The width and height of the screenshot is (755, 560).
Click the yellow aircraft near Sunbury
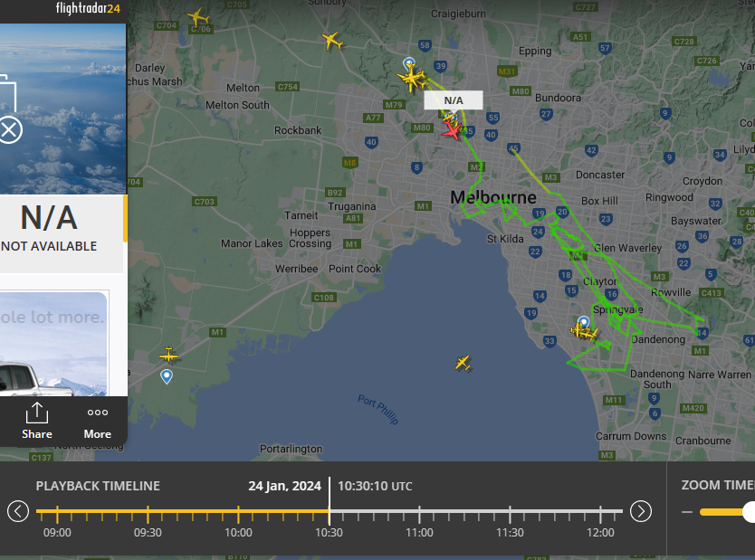pyautogui.click(x=331, y=41)
